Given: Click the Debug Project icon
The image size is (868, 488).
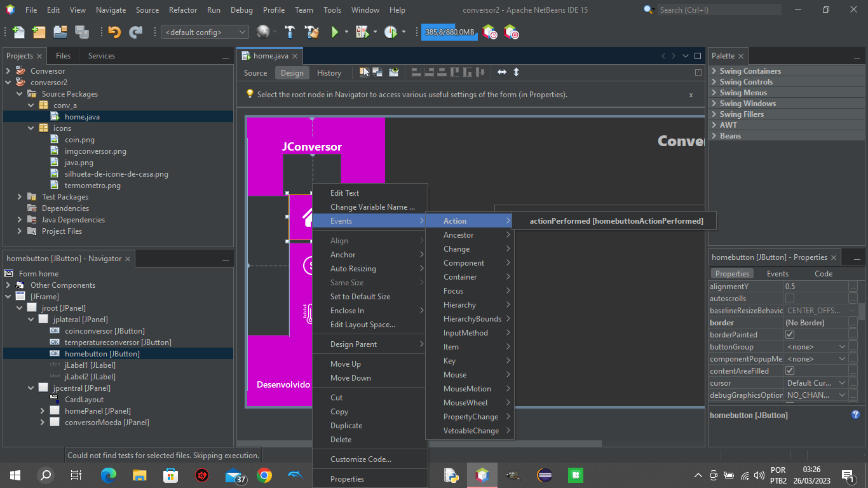Looking at the screenshot, I should [x=362, y=32].
